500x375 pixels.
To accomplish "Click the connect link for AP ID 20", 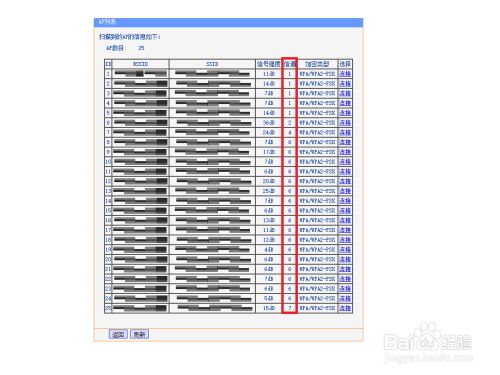I will [x=345, y=259].
